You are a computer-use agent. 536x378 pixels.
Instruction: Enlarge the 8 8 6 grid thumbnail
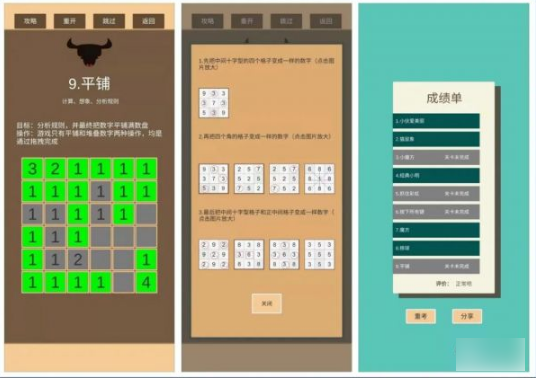(x=319, y=178)
